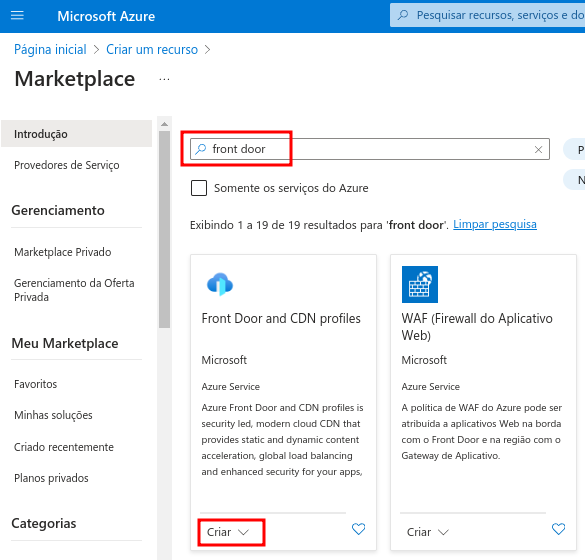
Task: Click the Microsoft Azure home title
Action: tap(106, 16)
